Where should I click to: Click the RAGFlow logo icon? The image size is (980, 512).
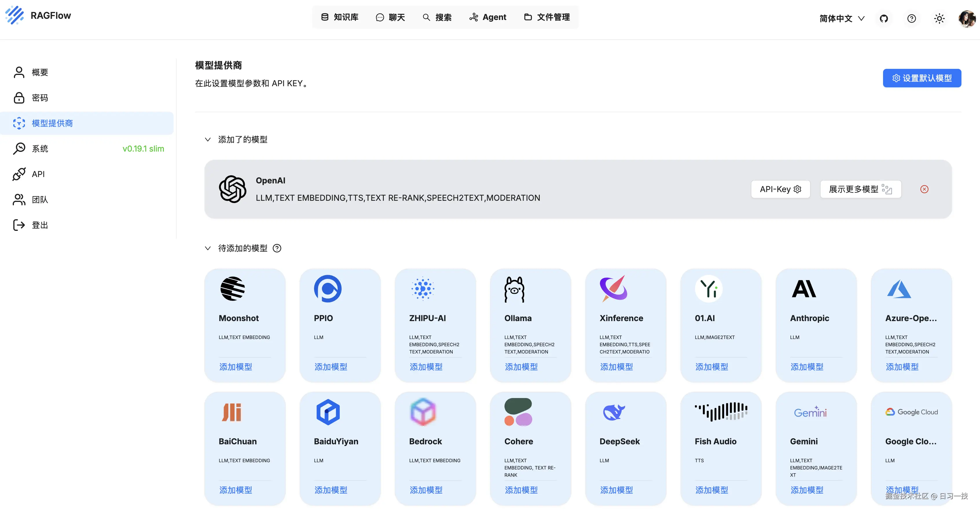pos(14,15)
